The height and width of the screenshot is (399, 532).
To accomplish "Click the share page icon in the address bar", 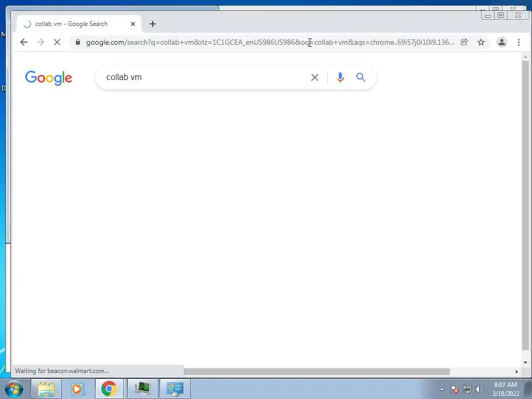I will (464, 42).
